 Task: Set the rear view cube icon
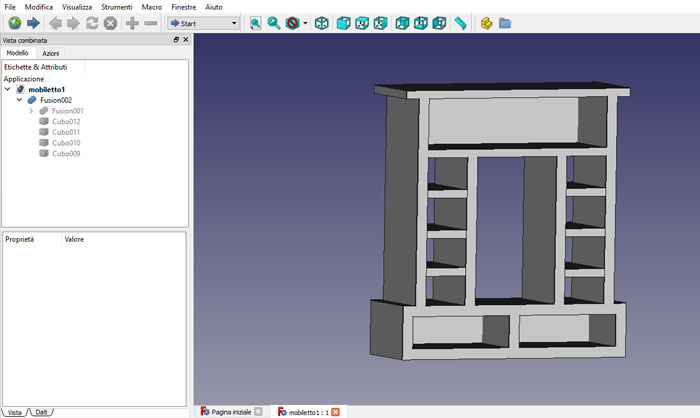(402, 23)
